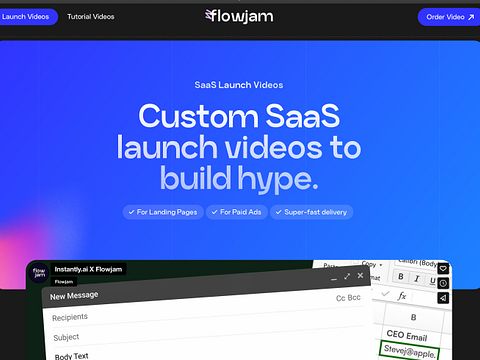The height and width of the screenshot is (360, 480).
Task: Select the For Paid Ads checkmark pill
Action: click(x=237, y=212)
